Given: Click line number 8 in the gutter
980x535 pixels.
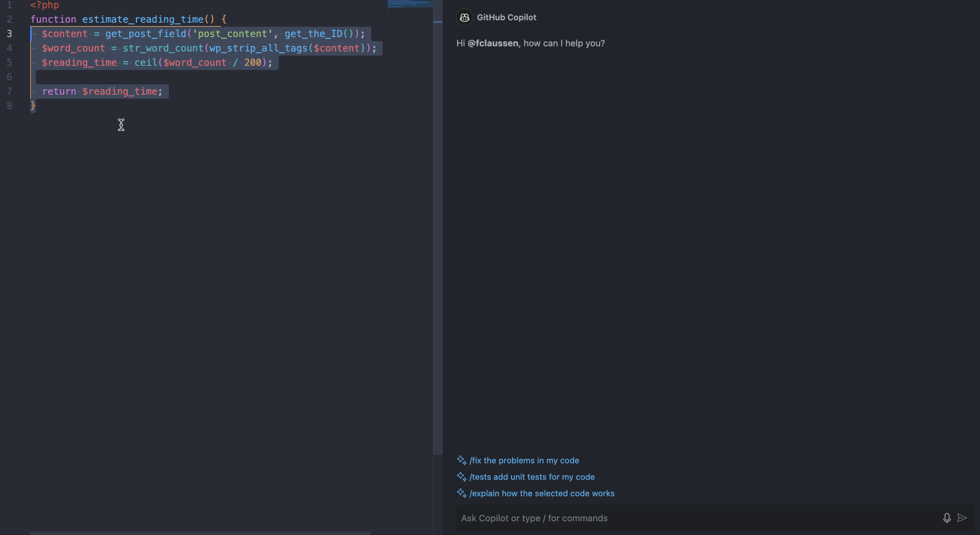Looking at the screenshot, I should [9, 105].
